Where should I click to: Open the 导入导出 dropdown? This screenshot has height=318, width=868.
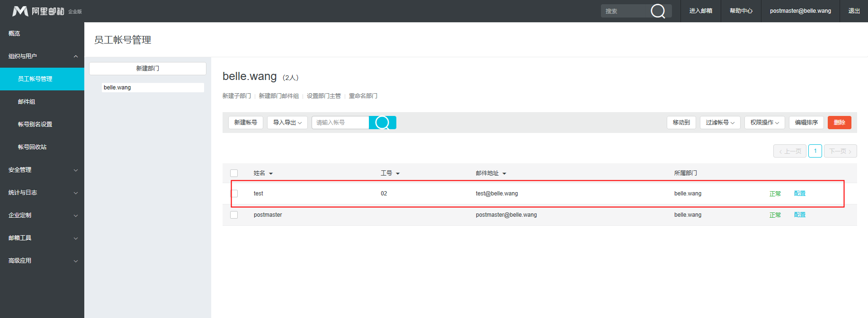point(287,123)
